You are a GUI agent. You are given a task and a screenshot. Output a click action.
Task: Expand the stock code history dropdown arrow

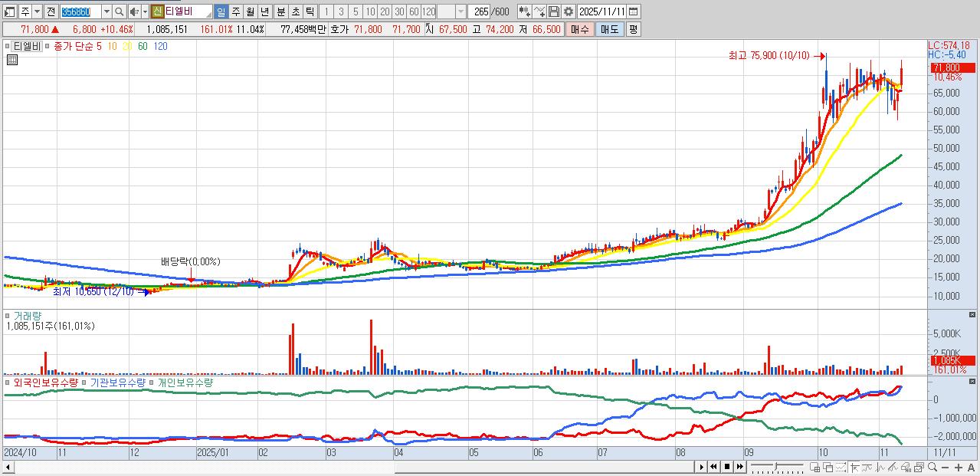tap(107, 11)
